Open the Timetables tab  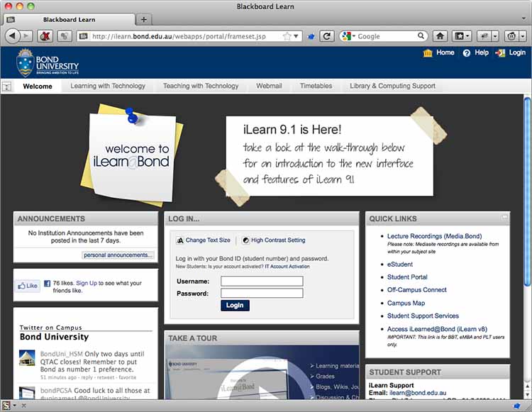pyautogui.click(x=316, y=86)
